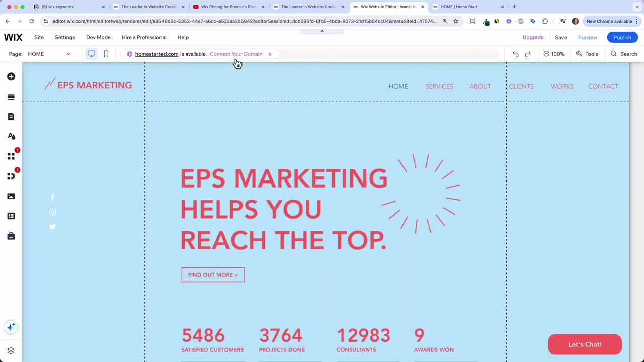The width and height of the screenshot is (644, 362).
Task: Reload the page with browser refresh icon
Action: [x=31, y=21]
